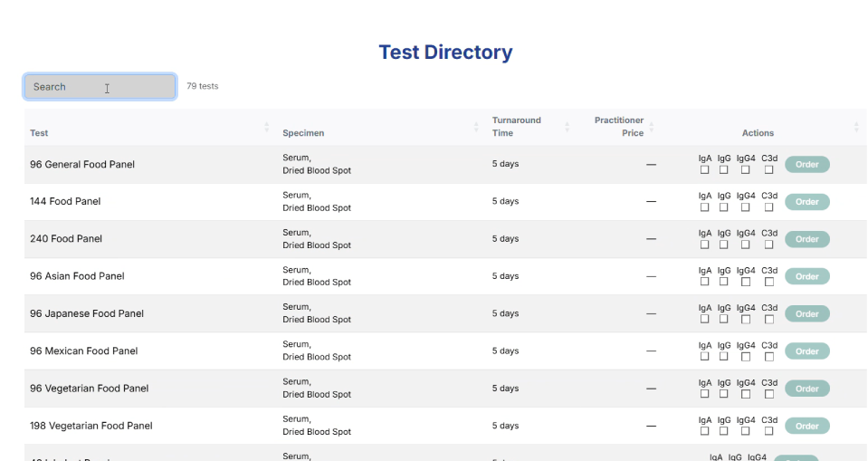
Task: Check IgG for 96 General Food Panel
Action: click(723, 170)
